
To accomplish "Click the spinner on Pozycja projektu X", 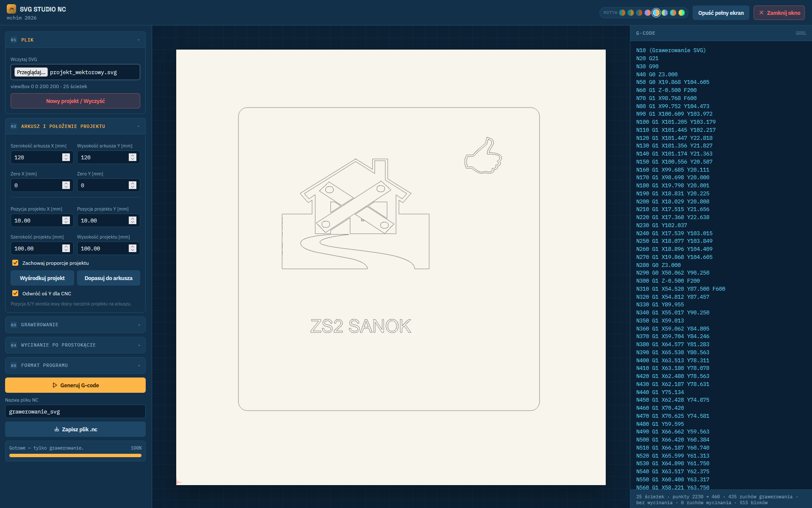I will tap(66, 220).
